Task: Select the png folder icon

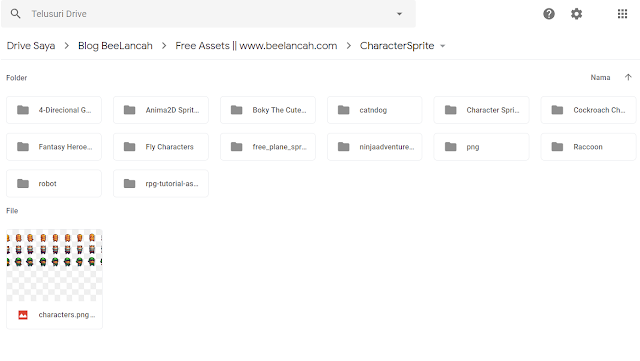Action: pos(451,147)
